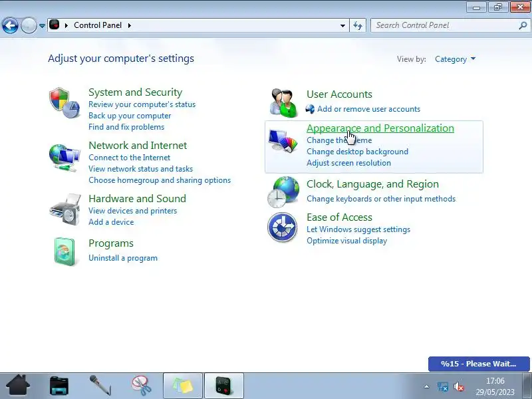This screenshot has height=399, width=532.
Task: Click Let Windows suggest settings
Action: point(358,229)
